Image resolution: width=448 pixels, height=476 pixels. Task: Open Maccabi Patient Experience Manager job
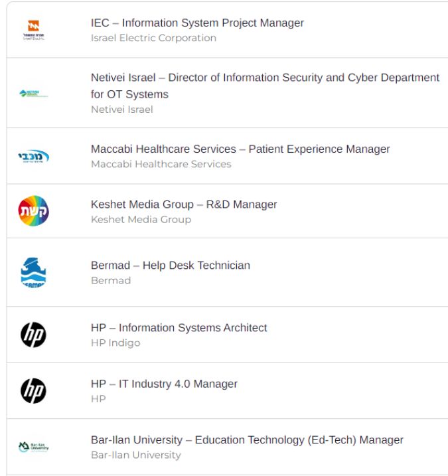pos(240,149)
